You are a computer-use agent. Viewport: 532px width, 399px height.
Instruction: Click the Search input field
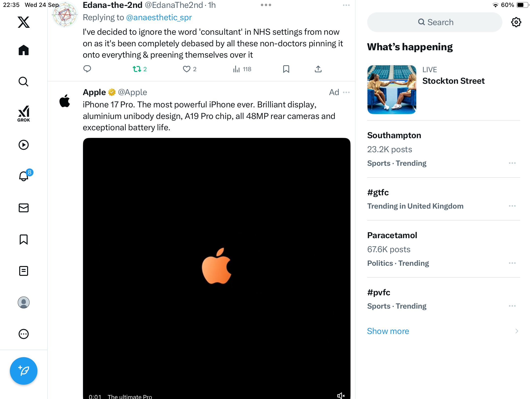435,22
